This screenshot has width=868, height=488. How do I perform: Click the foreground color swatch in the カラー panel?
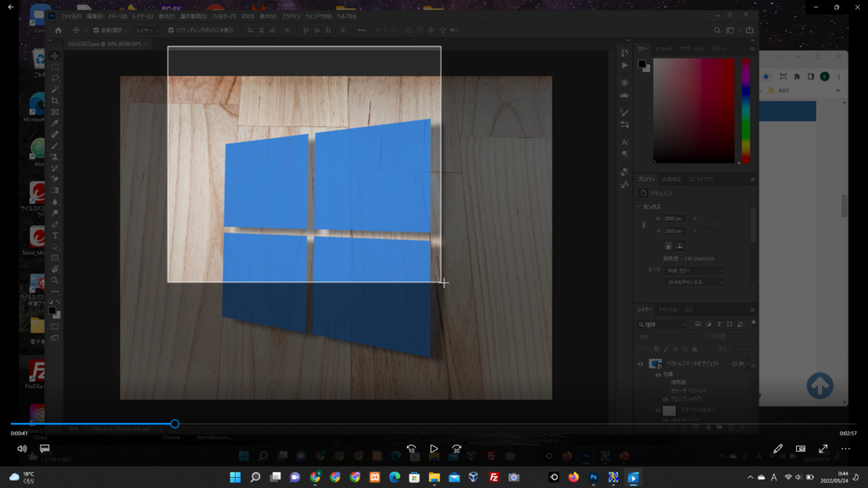point(642,64)
